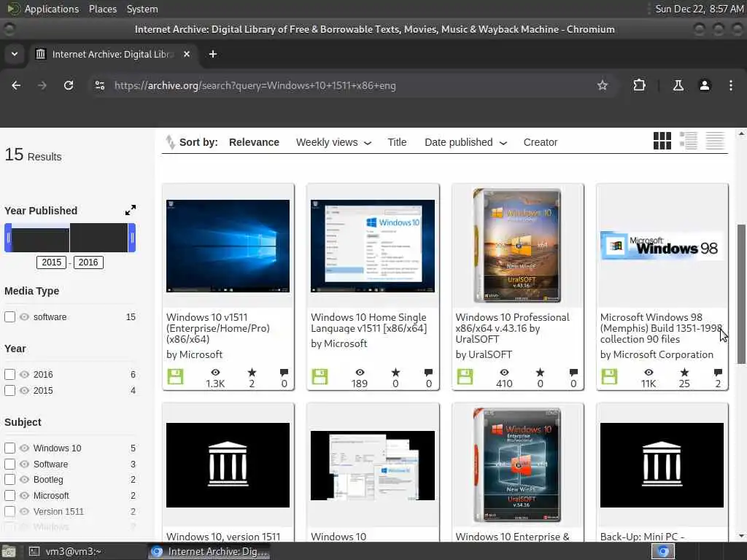Open Windows 10 Home Single Language title
Image resolution: width=747 pixels, height=560 pixels.
click(368, 323)
